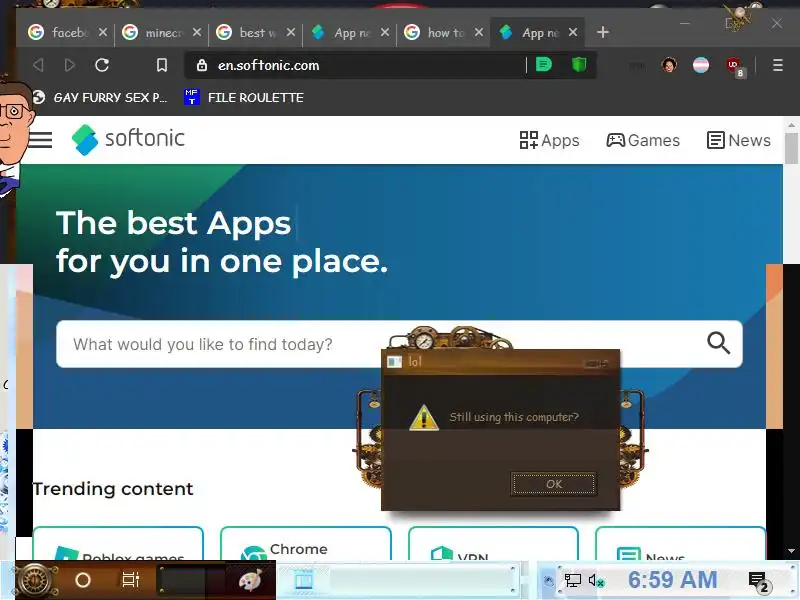Open the VPN trending card

pos(493,544)
